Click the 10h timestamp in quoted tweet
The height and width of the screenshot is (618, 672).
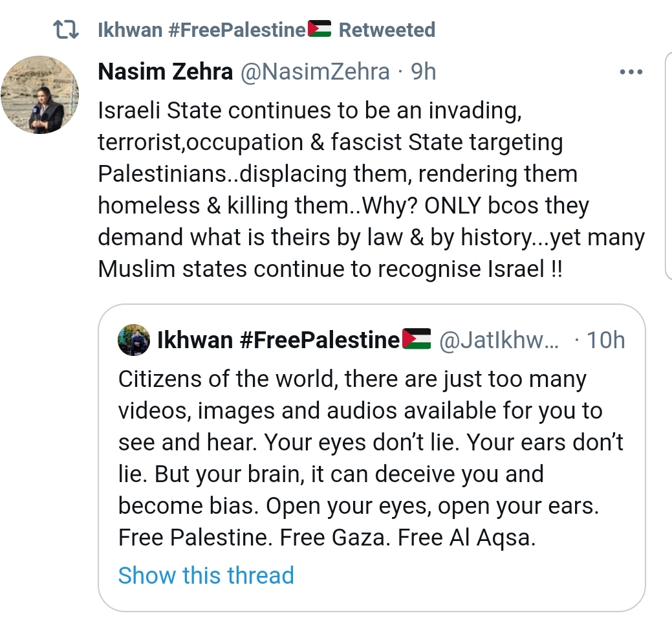point(605,340)
